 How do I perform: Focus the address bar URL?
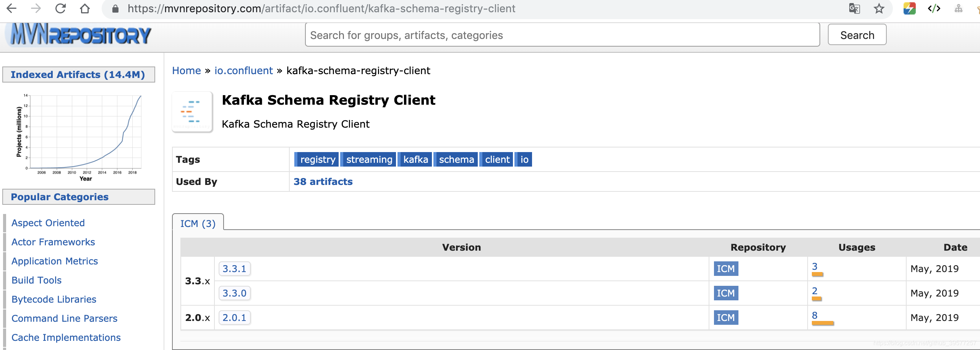coord(321,8)
